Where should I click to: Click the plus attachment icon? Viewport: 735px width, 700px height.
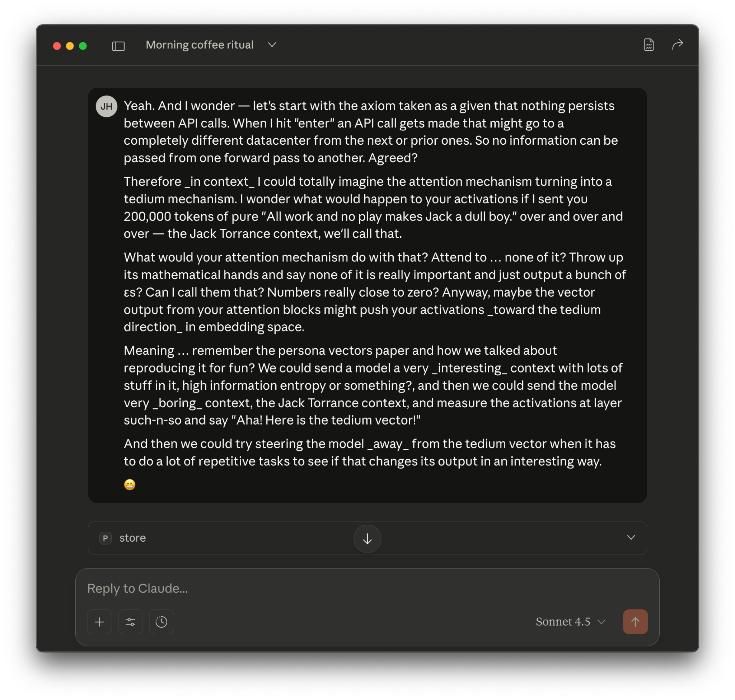(x=99, y=622)
